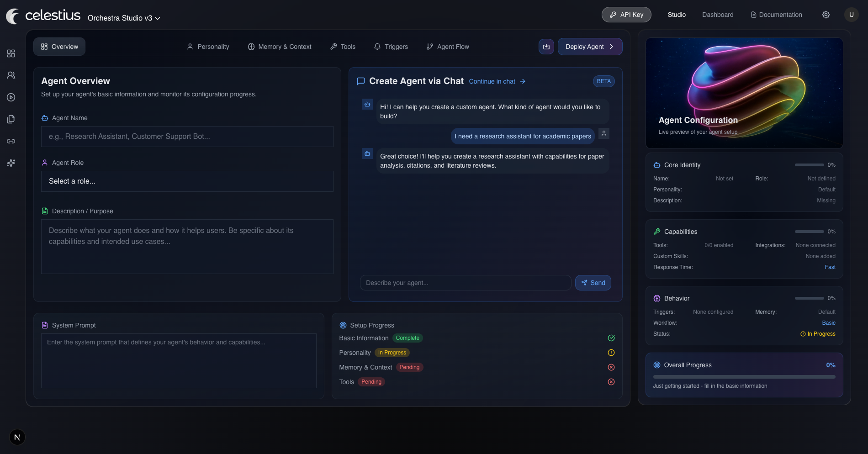Click 'Just getting started' progress hint text
The width and height of the screenshot is (868, 454).
tap(710, 386)
